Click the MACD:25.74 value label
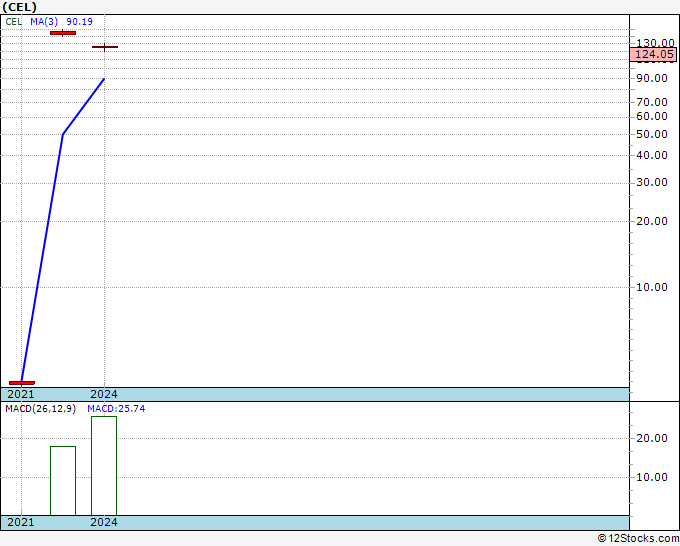Viewport: 680px width, 546px height. [x=116, y=409]
